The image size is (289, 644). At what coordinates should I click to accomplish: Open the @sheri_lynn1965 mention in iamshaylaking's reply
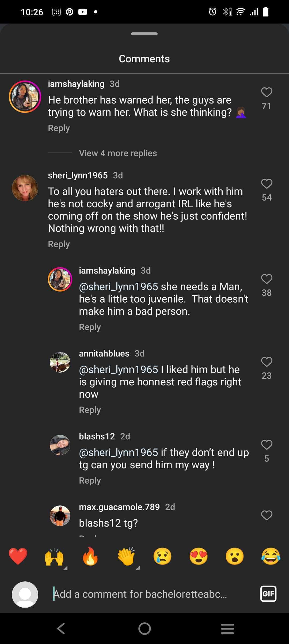(119, 287)
